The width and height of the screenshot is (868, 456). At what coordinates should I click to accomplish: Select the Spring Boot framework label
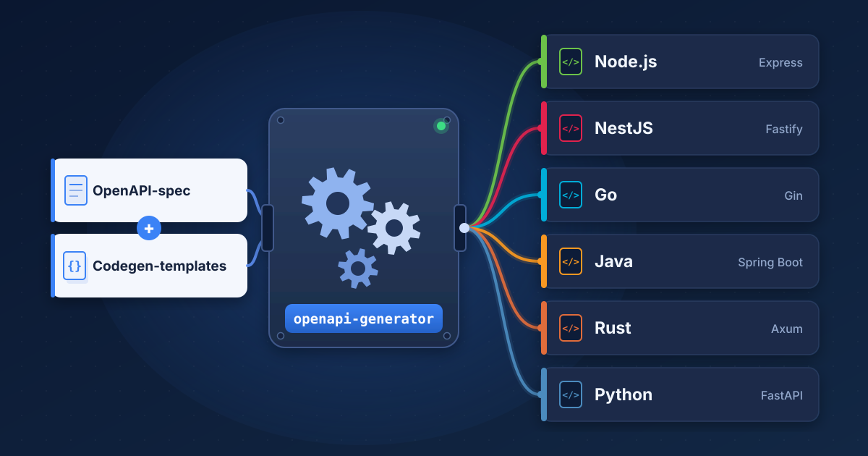pos(770,263)
